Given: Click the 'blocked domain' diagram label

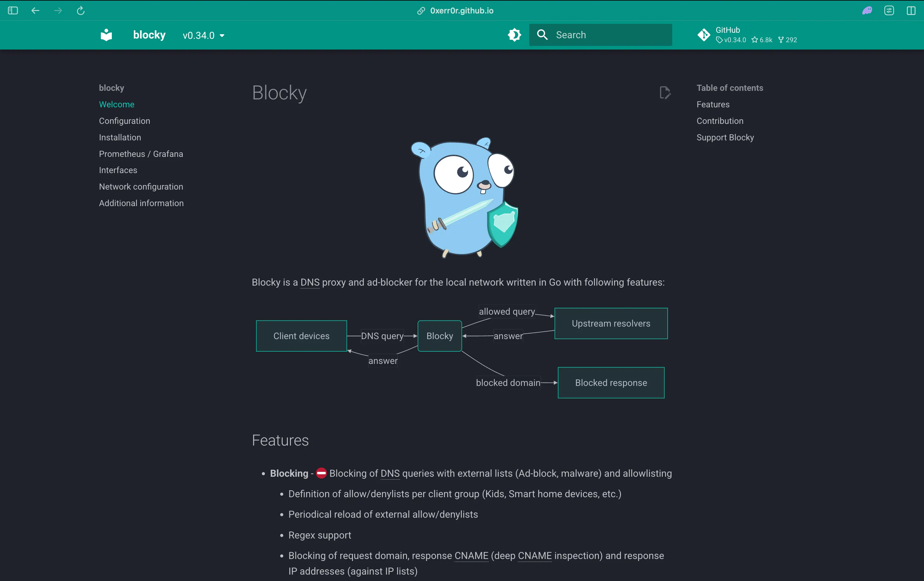Looking at the screenshot, I should pos(508,383).
